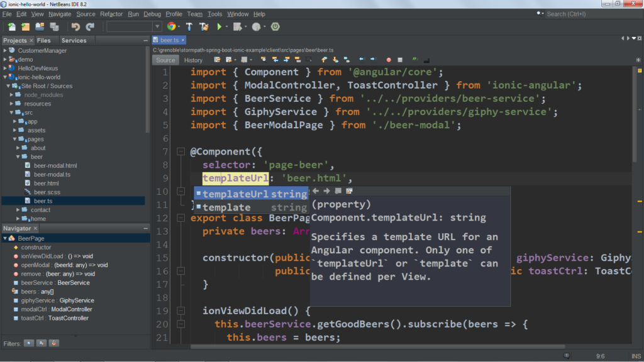Open the run configuration dropdown

pyautogui.click(x=157, y=26)
